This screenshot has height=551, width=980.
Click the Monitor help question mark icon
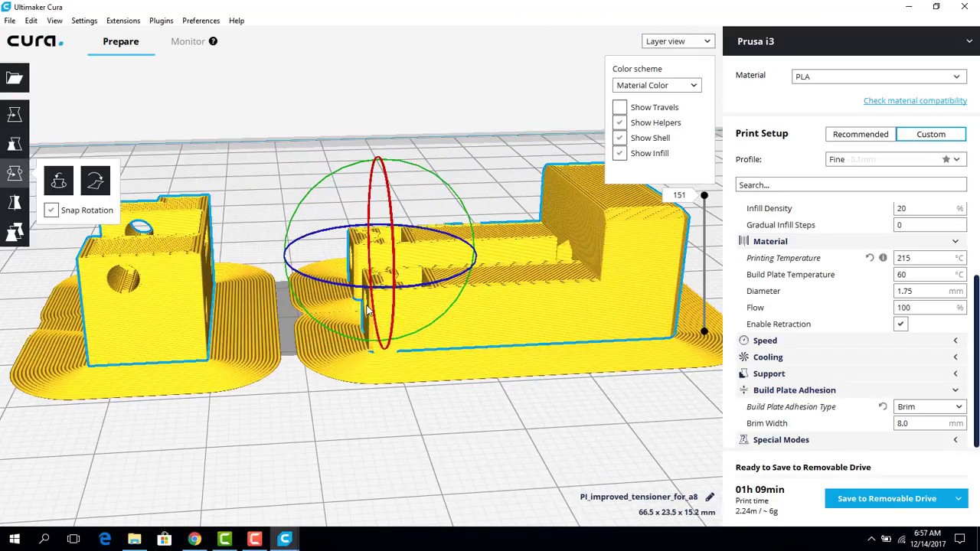point(213,41)
